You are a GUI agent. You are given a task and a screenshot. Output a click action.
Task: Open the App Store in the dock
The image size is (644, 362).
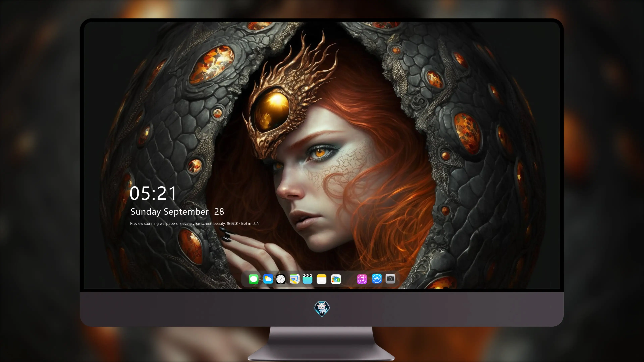tap(377, 279)
